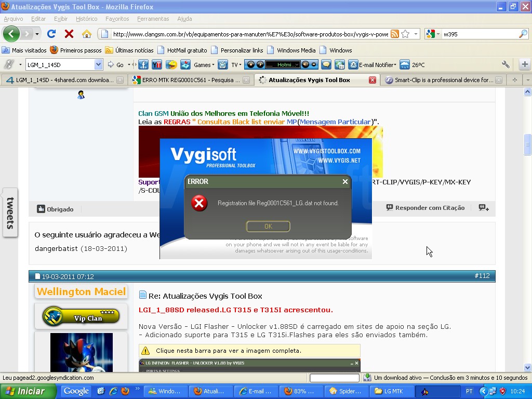Switch to the LGM_1_14SD 4shared tab

click(64, 80)
